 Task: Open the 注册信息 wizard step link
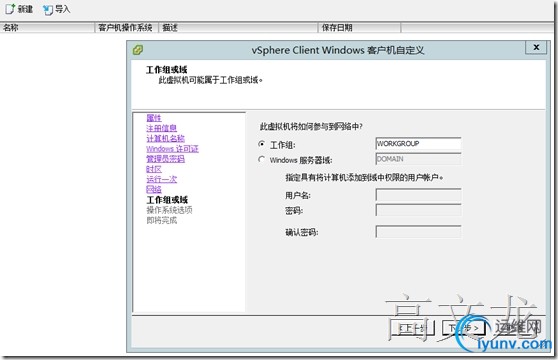[162, 128]
